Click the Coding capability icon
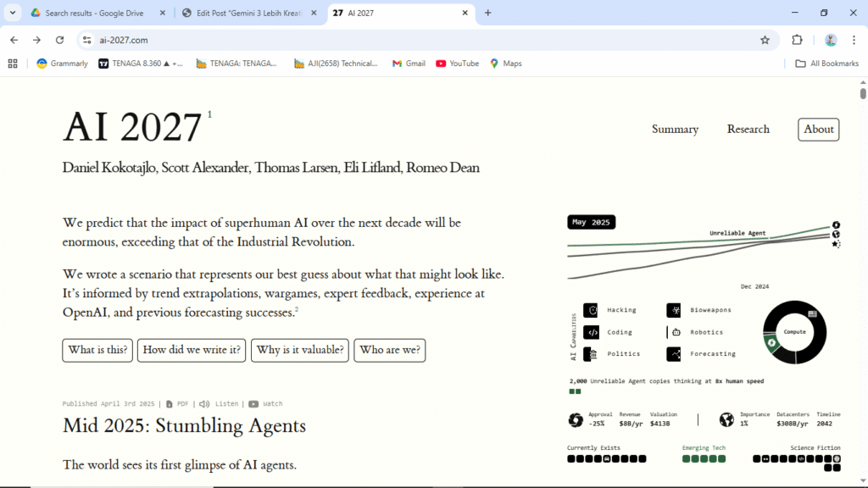The image size is (868, 488). tap(591, 332)
